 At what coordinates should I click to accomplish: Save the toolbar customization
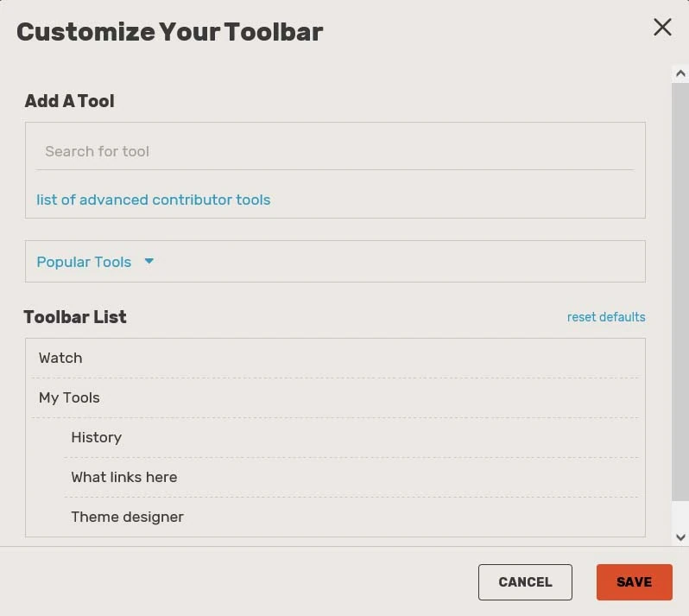coord(634,582)
